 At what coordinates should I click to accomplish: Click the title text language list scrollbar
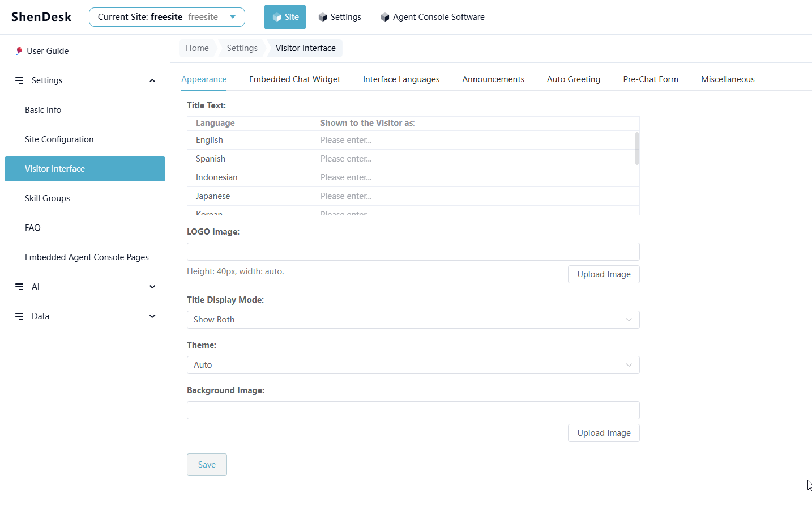click(x=637, y=148)
